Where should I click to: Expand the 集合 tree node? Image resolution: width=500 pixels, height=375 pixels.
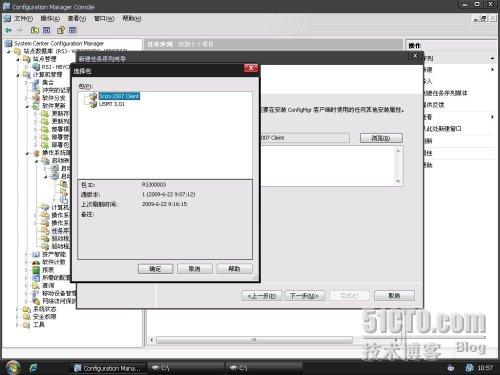coord(27,82)
